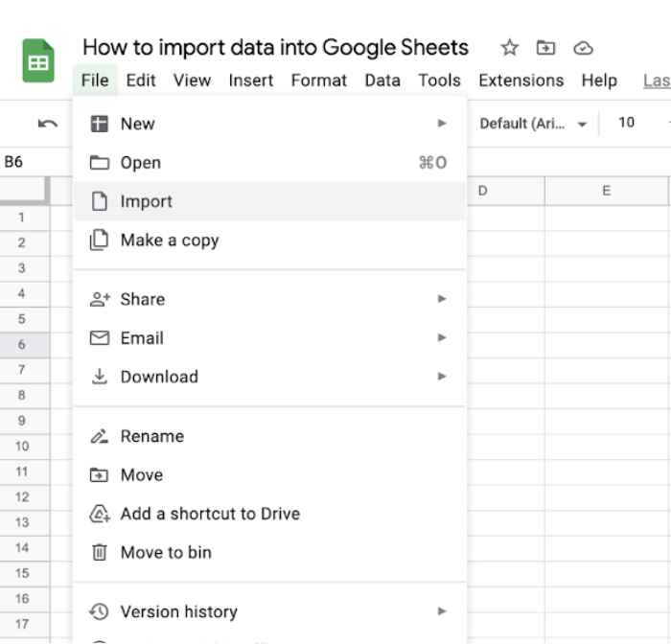Open the Edit menu
This screenshot has width=671, height=644.
tap(141, 80)
